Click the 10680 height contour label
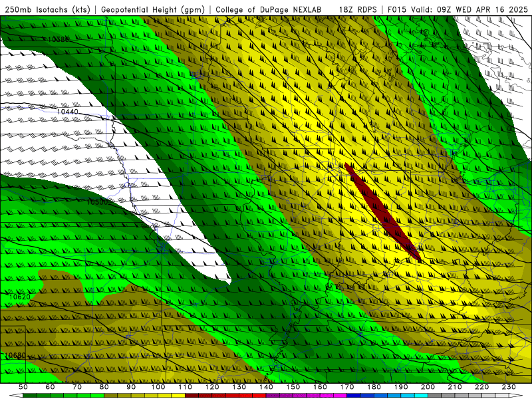The image size is (532, 399). [15, 355]
